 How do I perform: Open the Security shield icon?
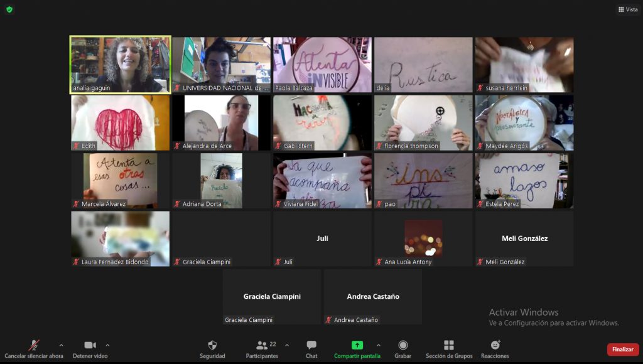tap(212, 346)
